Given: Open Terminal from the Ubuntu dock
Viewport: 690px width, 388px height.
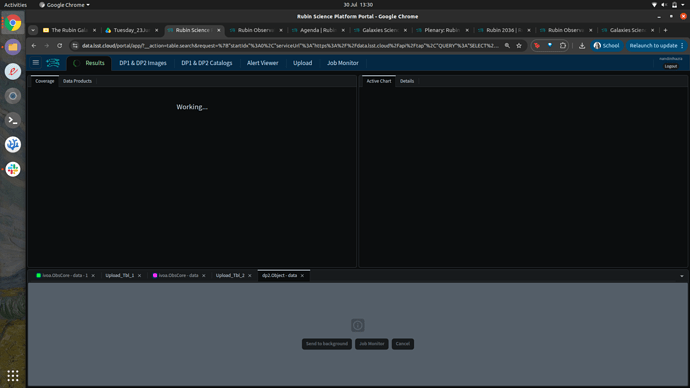Looking at the screenshot, I should pos(13,120).
